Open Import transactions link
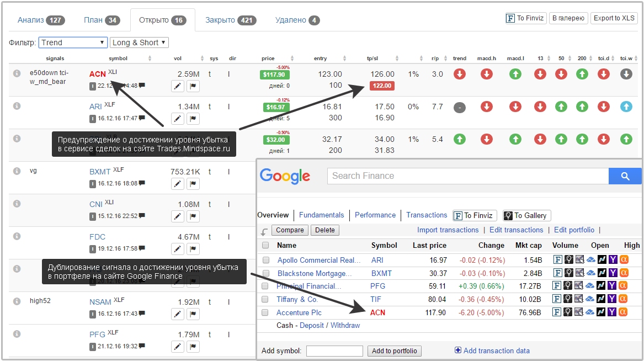The image size is (644, 361). tap(448, 230)
